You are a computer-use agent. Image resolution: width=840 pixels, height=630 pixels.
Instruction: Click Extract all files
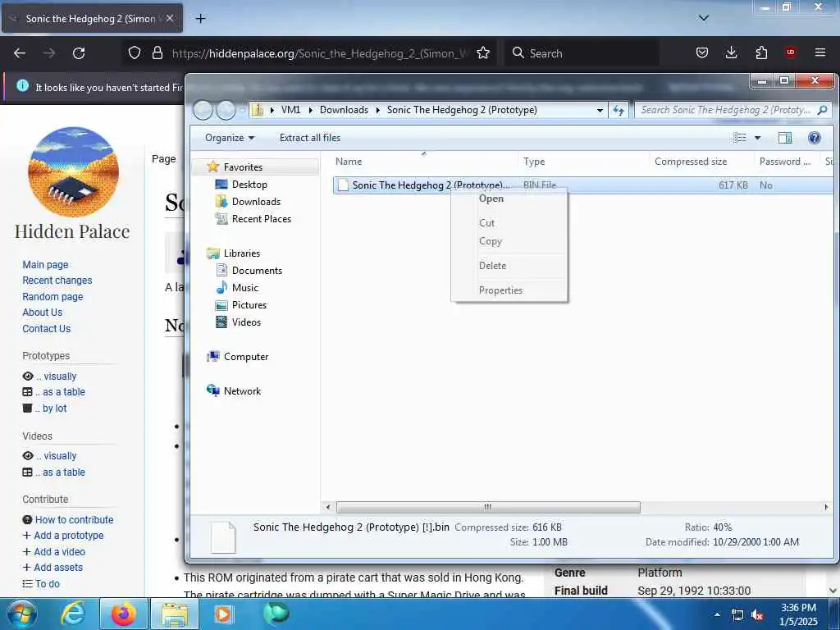coord(309,138)
